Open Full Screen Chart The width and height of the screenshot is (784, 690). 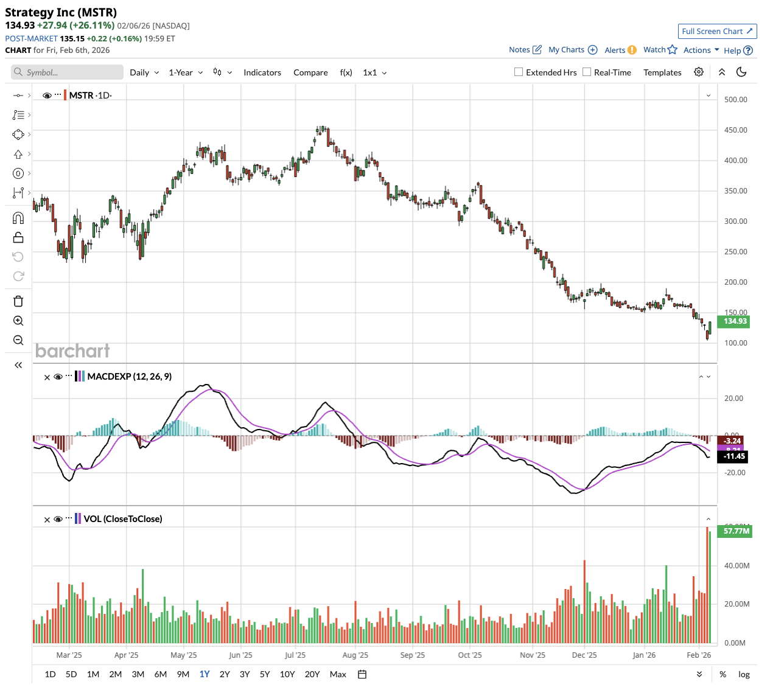pos(718,31)
